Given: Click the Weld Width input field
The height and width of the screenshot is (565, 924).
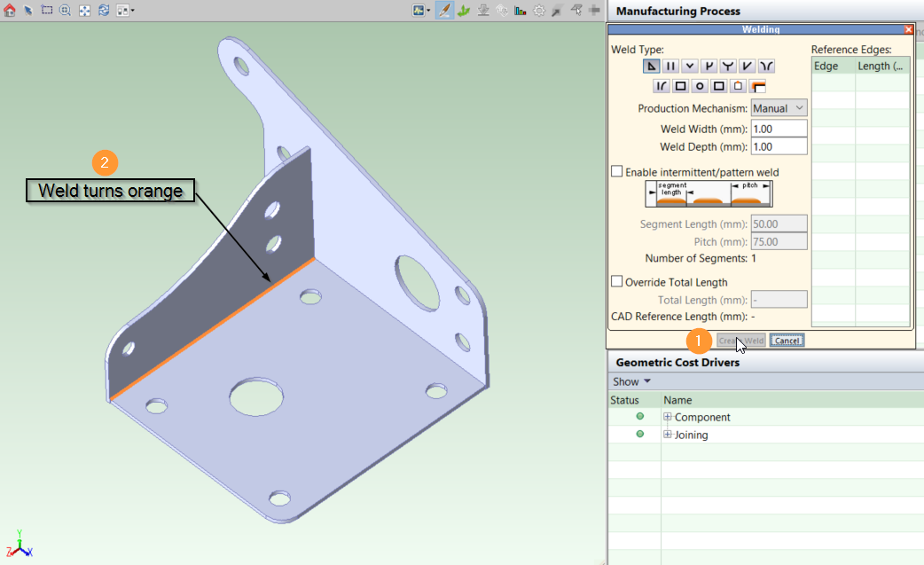Looking at the screenshot, I should (x=779, y=129).
